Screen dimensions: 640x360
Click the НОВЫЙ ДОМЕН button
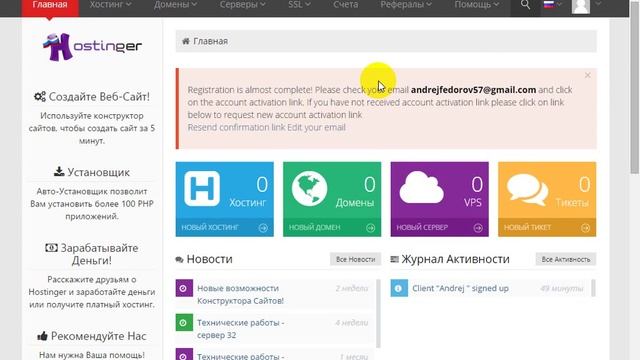point(332,227)
